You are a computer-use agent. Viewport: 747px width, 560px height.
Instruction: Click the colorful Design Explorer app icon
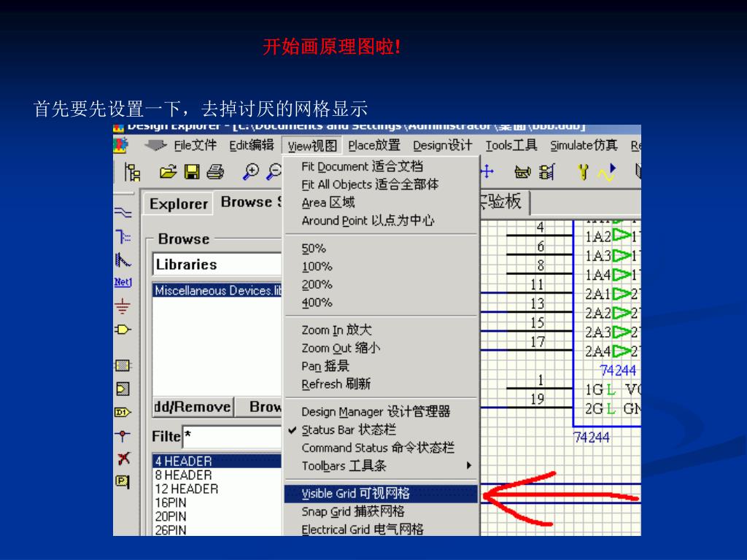[120, 145]
